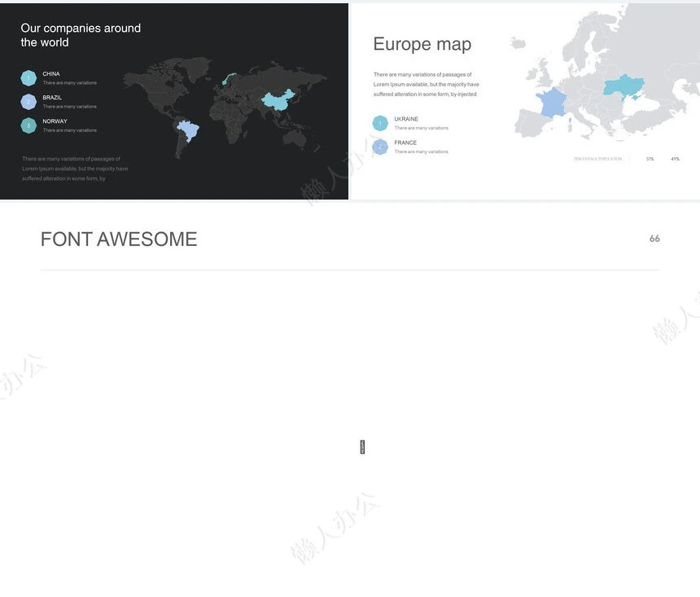Select blue France shape on Europe map
This screenshot has height=597, width=700.
click(x=552, y=103)
